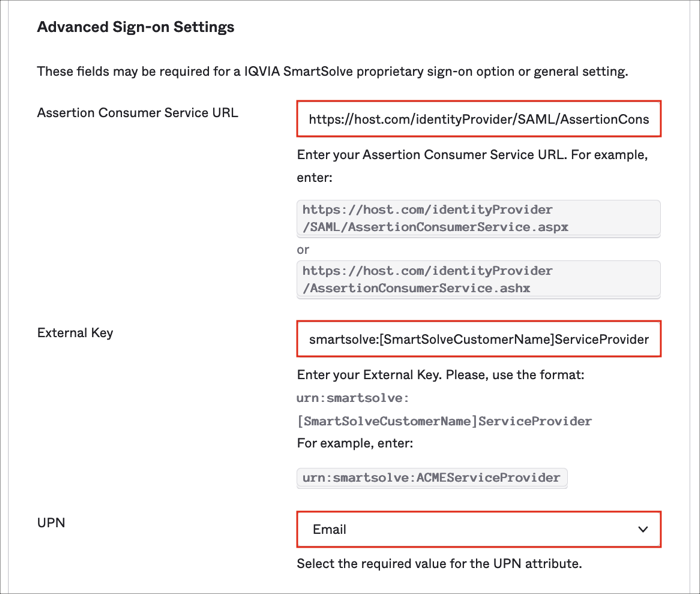
Task: Click the [SmartSolveCustomerName]ServiceProvider format text
Action: (x=444, y=421)
